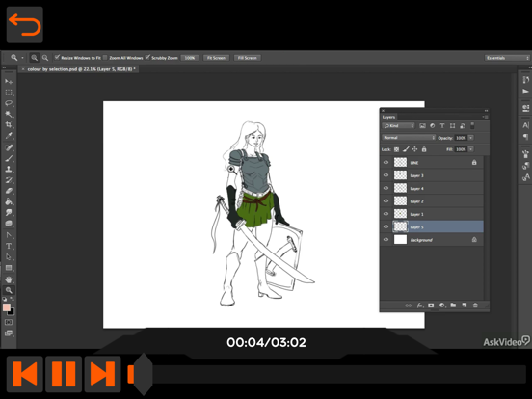Select the Clone Stamp tool
532x399 pixels.
pos(9,169)
